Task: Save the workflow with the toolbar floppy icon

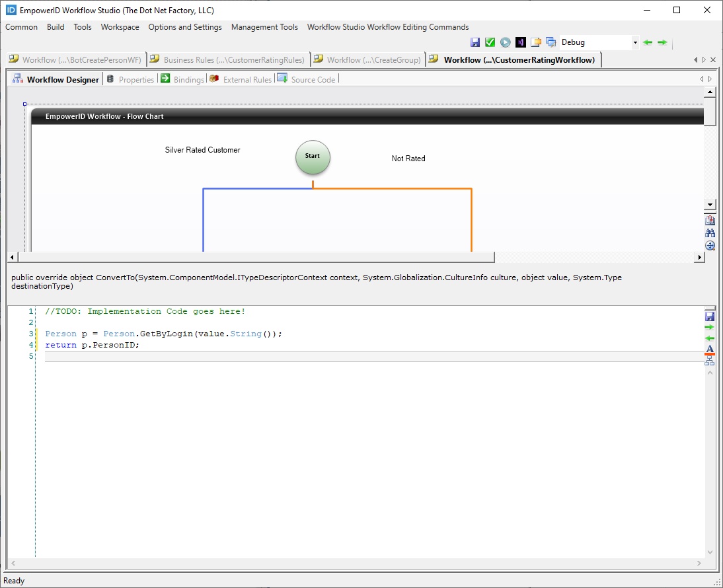Action: point(475,42)
